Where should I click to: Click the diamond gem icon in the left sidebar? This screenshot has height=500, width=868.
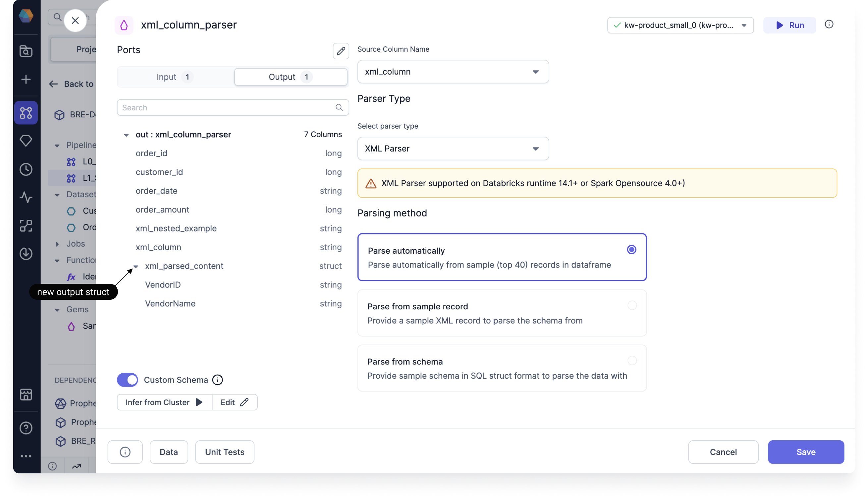(26, 141)
